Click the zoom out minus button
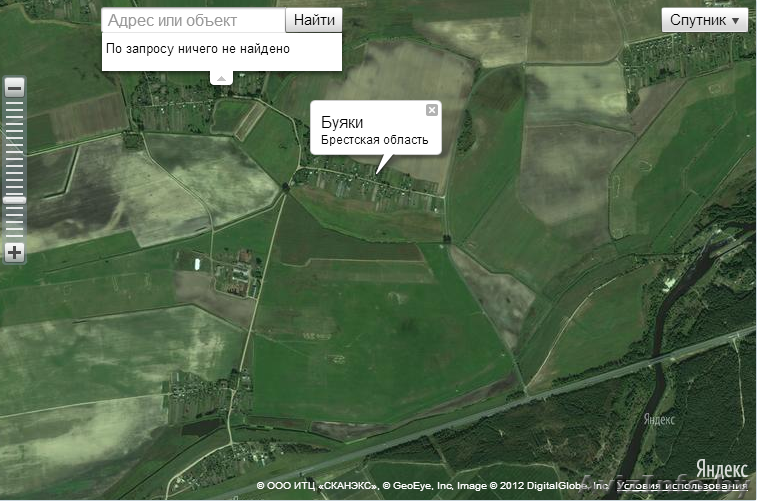 click(x=15, y=88)
